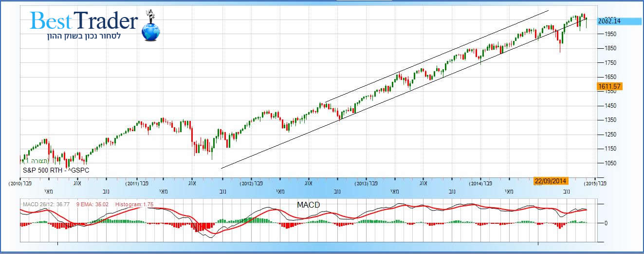The width and height of the screenshot is (644, 254).
Task: Select the upper trend channel line
Action: (x=438, y=55)
